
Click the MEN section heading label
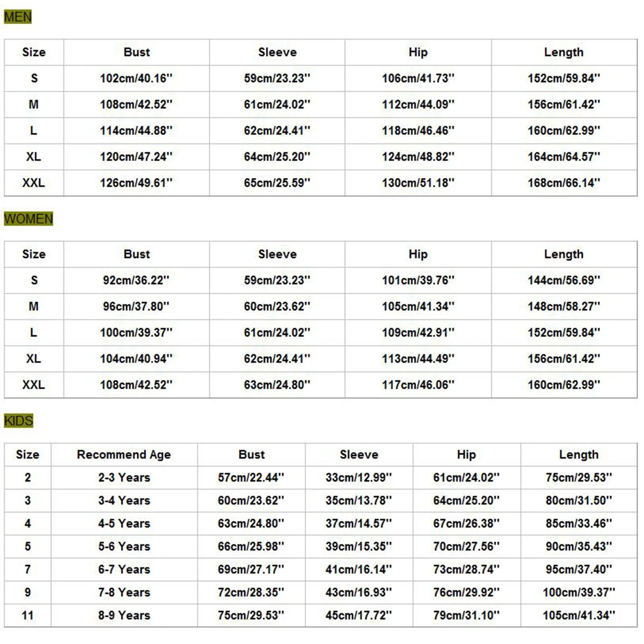(18, 17)
